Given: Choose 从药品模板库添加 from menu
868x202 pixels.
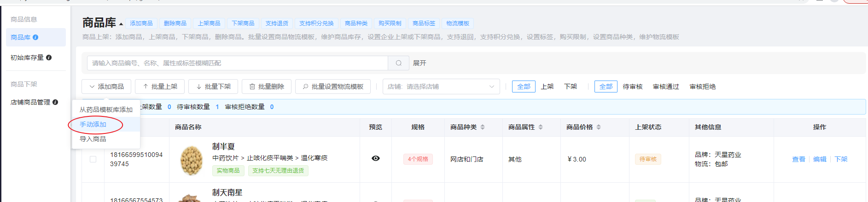Looking at the screenshot, I should (106, 110).
